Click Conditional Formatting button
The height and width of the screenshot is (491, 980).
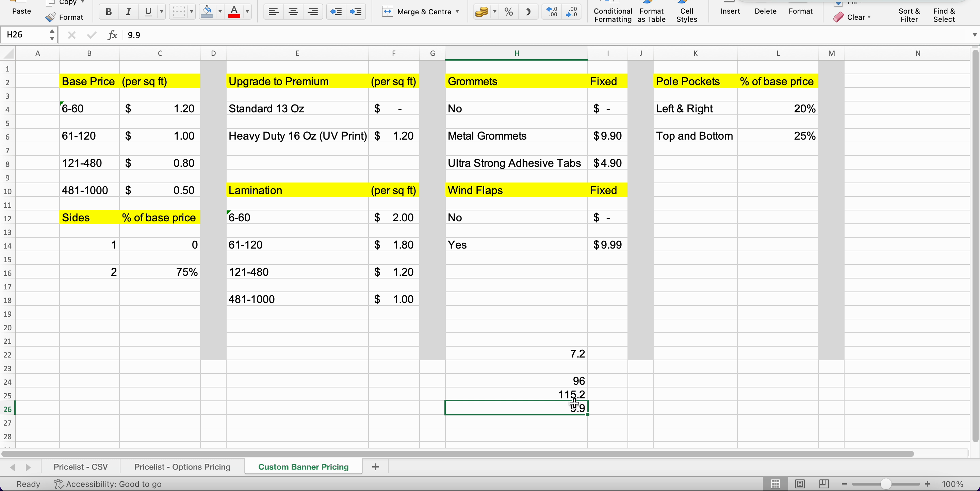pyautogui.click(x=612, y=15)
